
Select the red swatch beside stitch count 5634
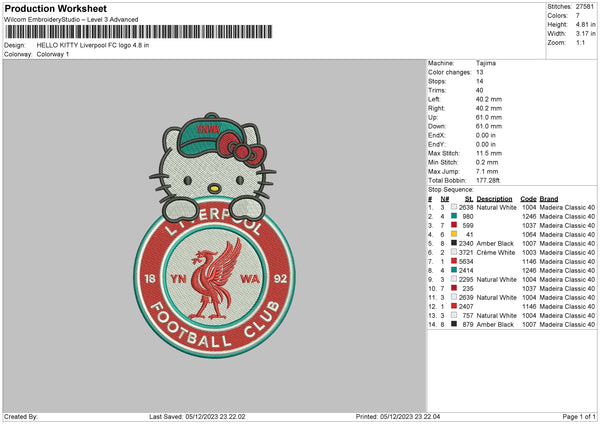tap(454, 261)
